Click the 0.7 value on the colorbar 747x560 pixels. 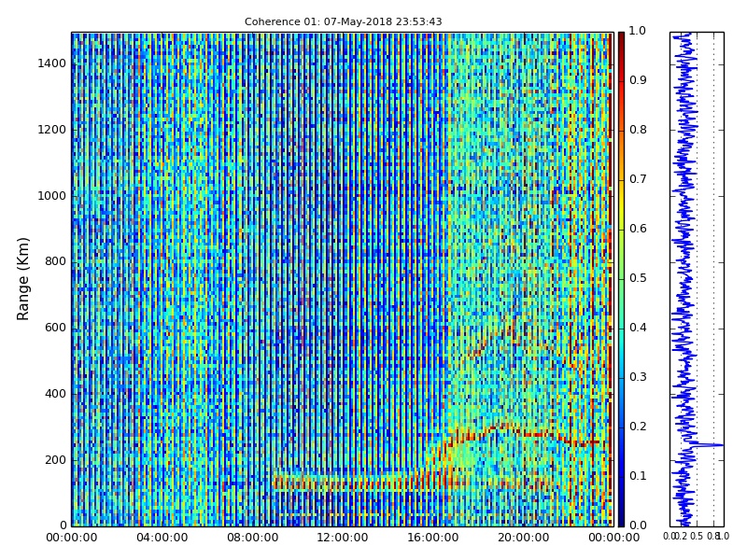coord(638,179)
